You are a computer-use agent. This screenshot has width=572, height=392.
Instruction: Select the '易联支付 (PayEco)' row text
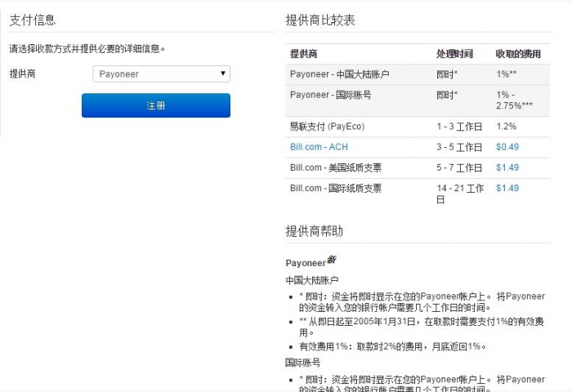coord(327,127)
